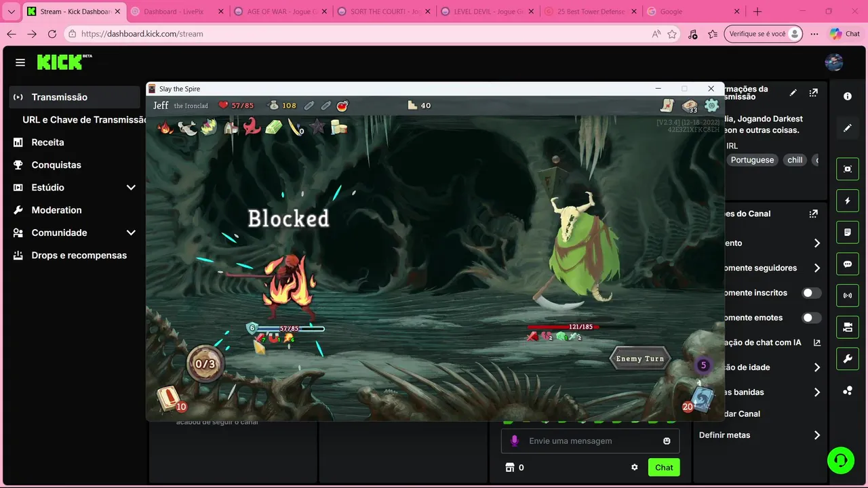Screen dimensions: 868x488
Task: Inspect the banana relic with counter
Action: pos(296,127)
